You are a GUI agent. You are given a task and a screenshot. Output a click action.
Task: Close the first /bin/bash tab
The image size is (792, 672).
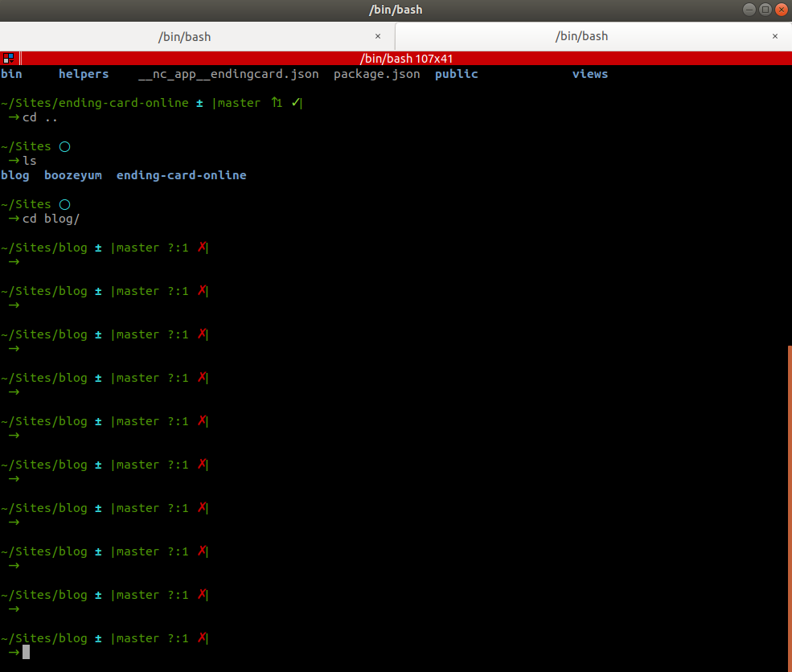(x=378, y=36)
